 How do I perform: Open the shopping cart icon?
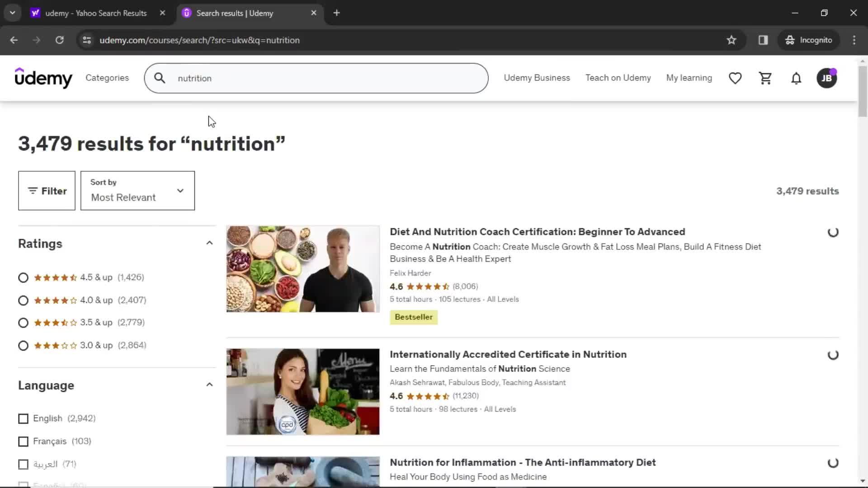(765, 78)
